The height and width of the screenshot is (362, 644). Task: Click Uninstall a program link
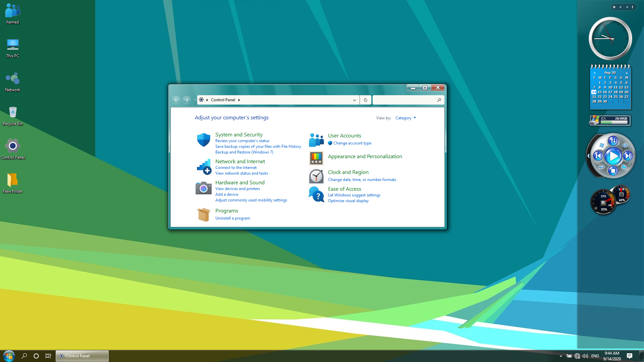point(232,218)
